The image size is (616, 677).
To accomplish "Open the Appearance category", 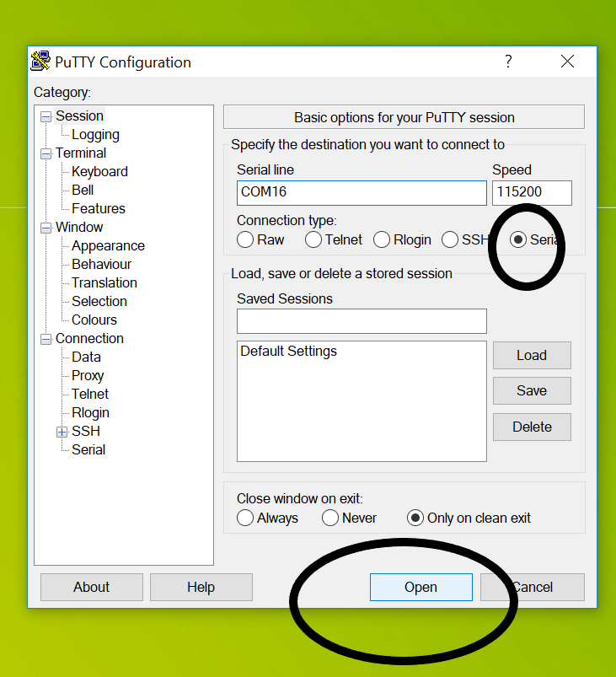I will point(109,246).
